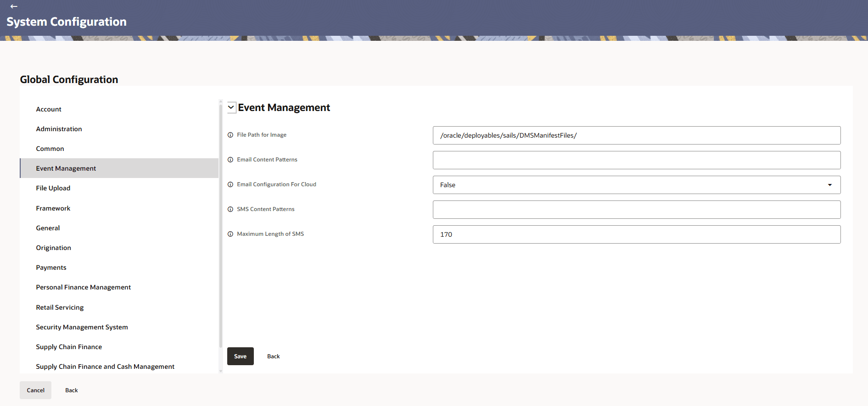
Task: Click info icon beside Email Configuration For Cloud
Action: (230, 184)
